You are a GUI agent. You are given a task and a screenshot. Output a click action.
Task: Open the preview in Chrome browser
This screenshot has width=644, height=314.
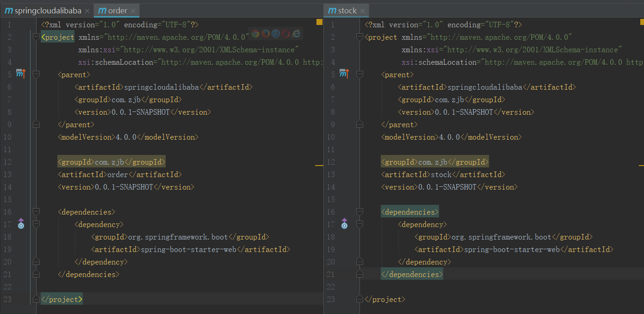click(255, 34)
